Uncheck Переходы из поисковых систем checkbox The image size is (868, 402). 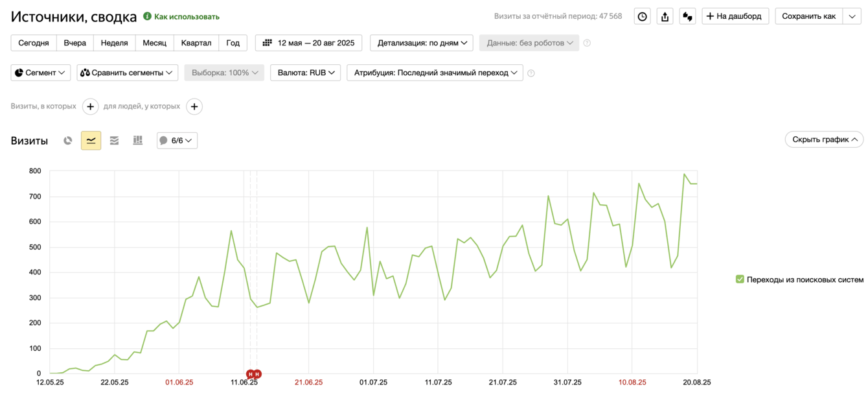pyautogui.click(x=740, y=279)
